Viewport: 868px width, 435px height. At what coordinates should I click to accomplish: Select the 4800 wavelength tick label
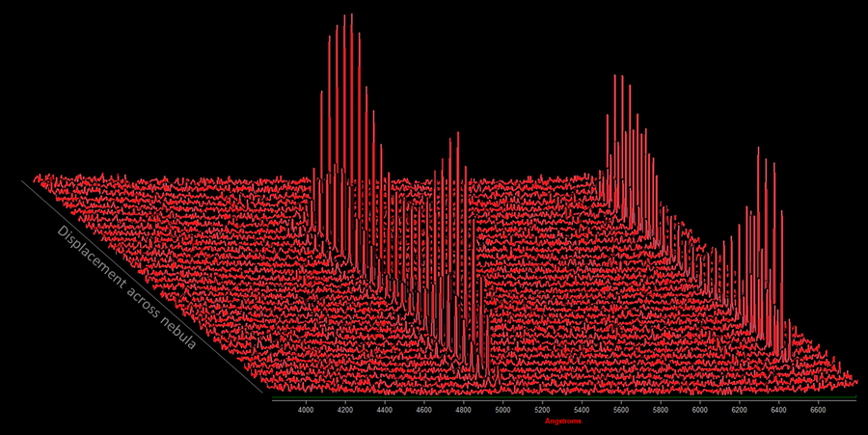(464, 410)
